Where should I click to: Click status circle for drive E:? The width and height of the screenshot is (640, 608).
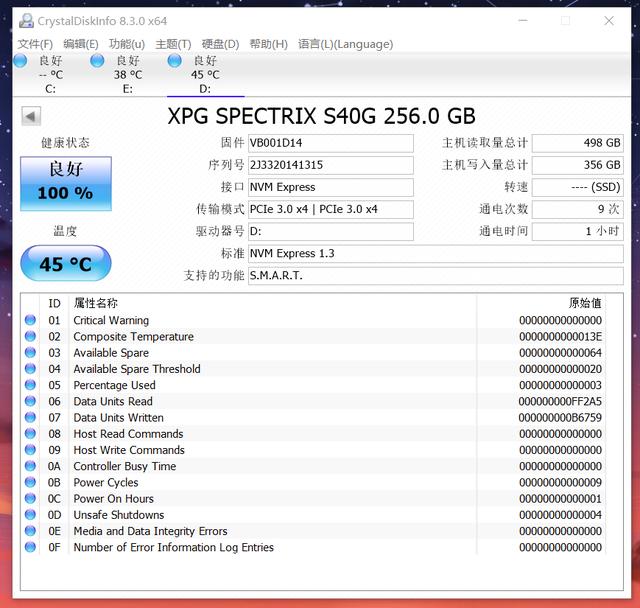coord(97,61)
